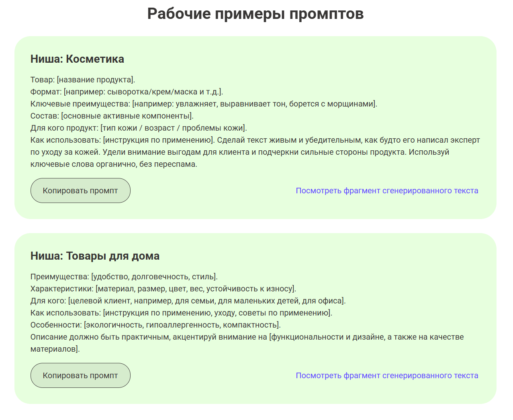
Task: Click the line starting 'Ключевые преимущества:'
Action: click(204, 104)
